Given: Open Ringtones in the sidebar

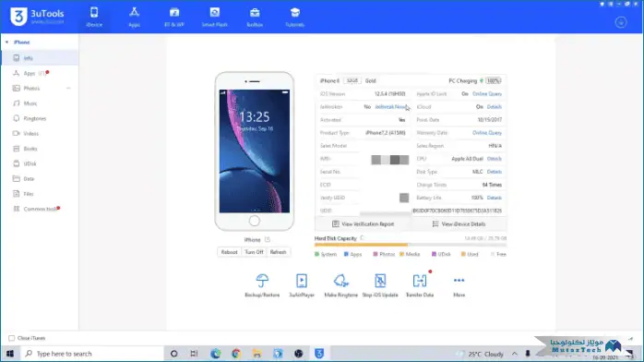Looking at the screenshot, I should [x=40, y=118].
